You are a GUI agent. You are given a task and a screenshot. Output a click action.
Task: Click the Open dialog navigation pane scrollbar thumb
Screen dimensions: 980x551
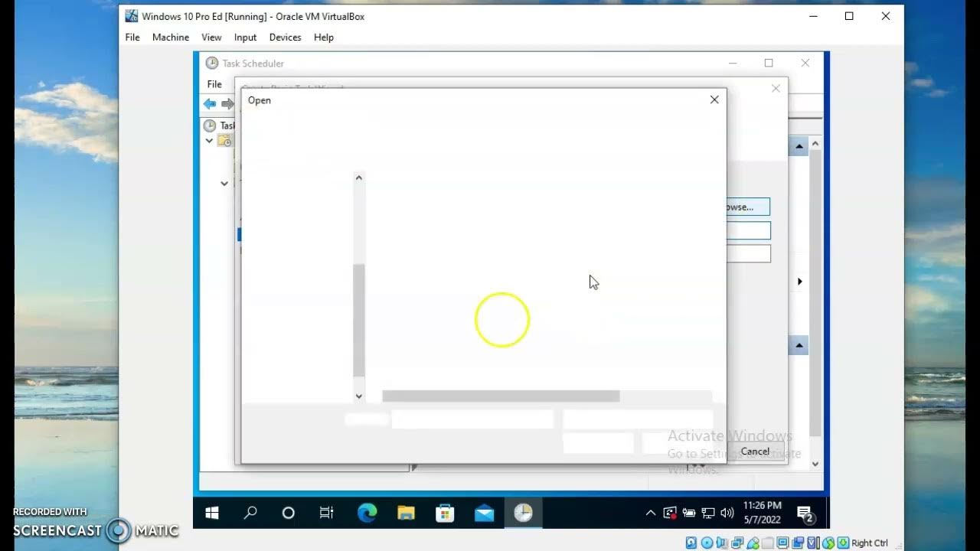click(x=358, y=321)
